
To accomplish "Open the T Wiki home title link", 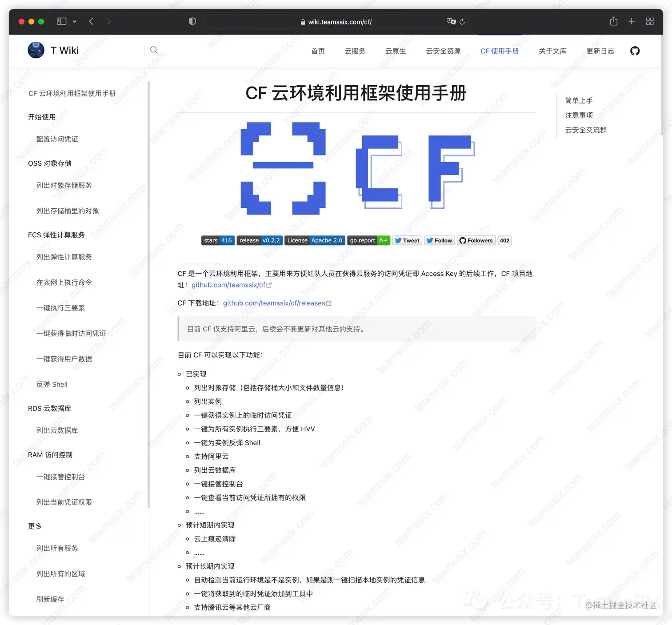I will [64, 50].
